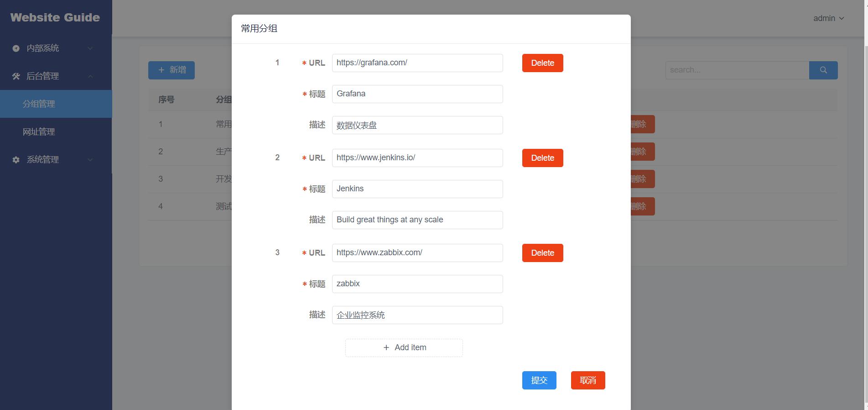Click the Website Guide logo title
This screenshot has width=868, height=410.
click(55, 17)
